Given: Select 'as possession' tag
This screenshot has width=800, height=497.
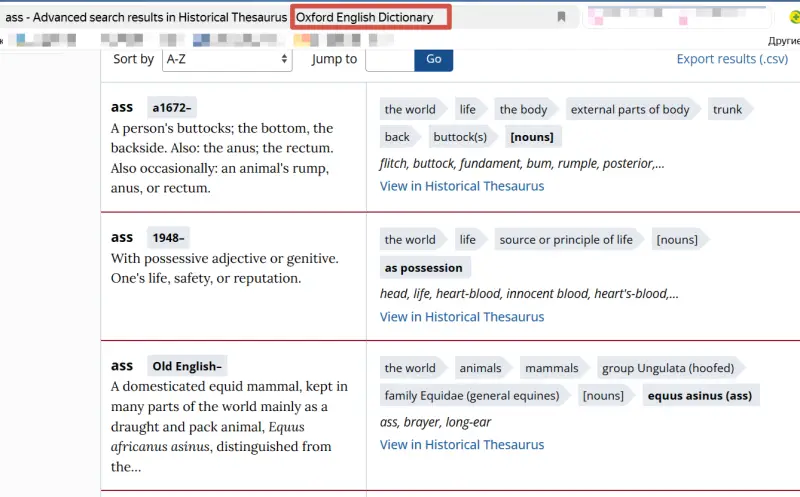Looking at the screenshot, I should (x=424, y=268).
